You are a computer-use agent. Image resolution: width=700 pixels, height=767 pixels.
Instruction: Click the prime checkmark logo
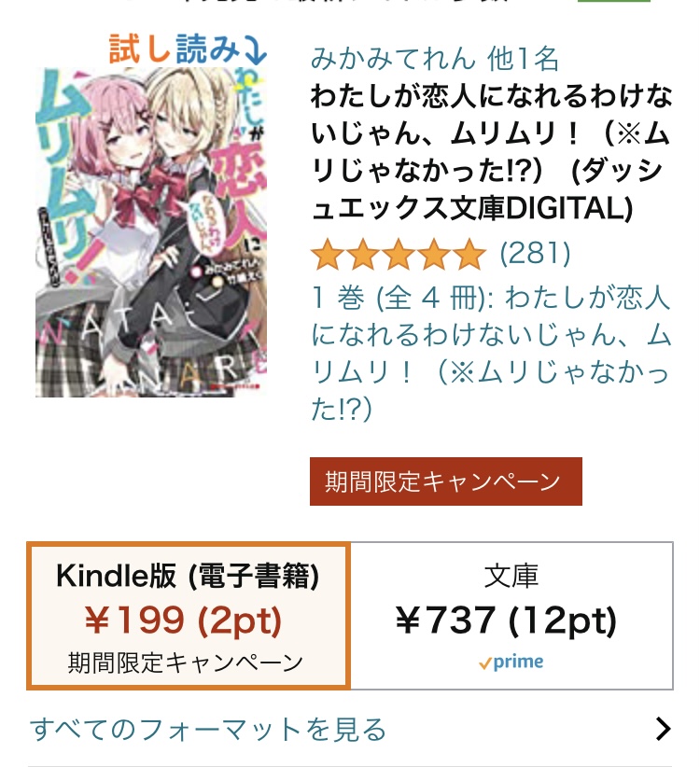(511, 662)
